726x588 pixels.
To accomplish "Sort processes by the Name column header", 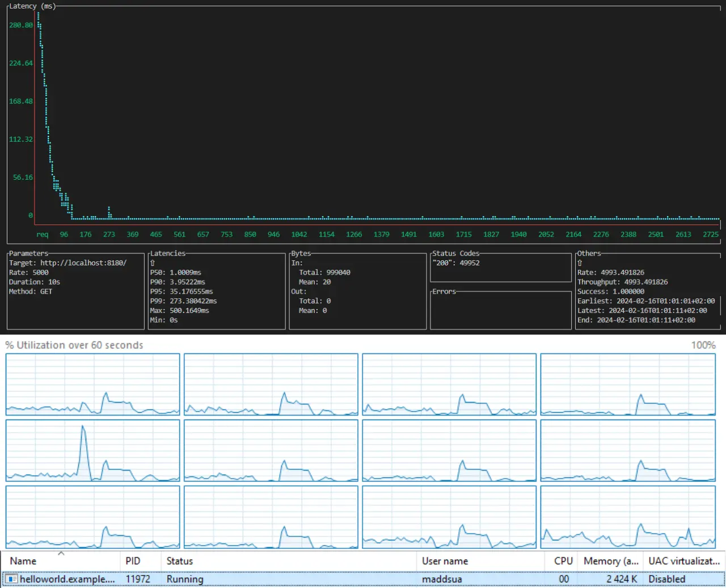I will 23,561.
